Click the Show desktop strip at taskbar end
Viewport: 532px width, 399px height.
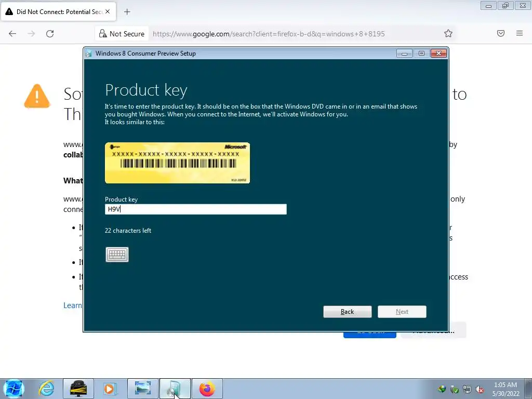(529, 389)
